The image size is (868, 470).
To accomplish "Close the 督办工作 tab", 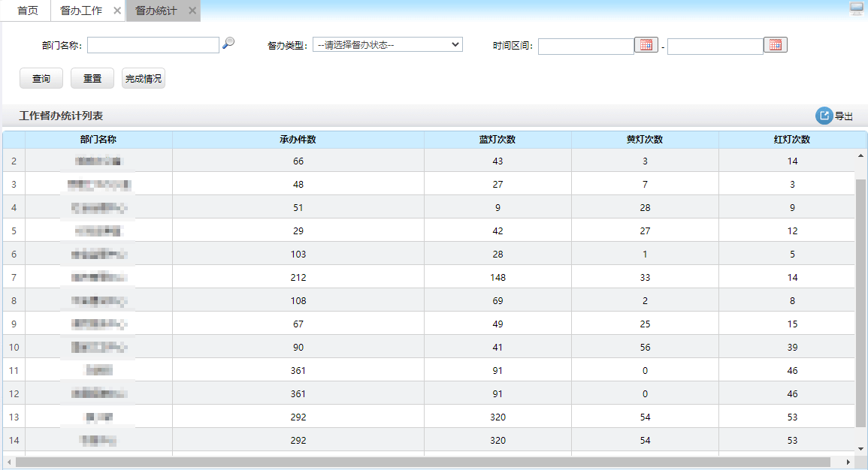I will coord(116,11).
